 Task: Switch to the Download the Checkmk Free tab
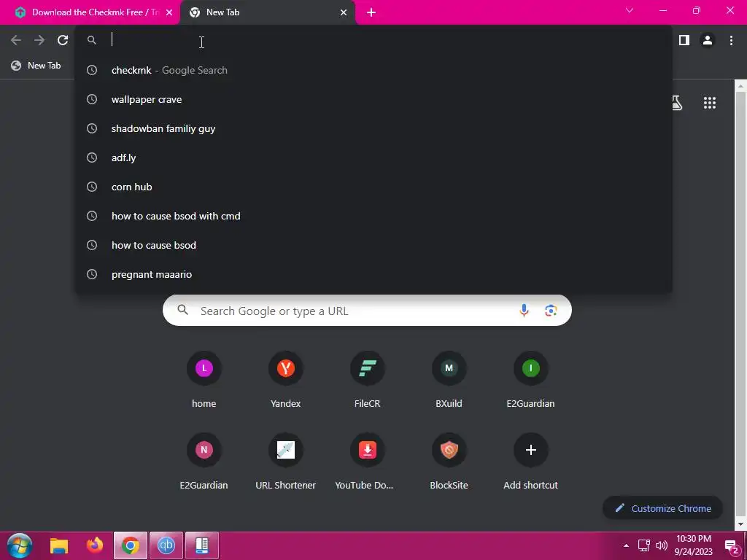[90, 12]
